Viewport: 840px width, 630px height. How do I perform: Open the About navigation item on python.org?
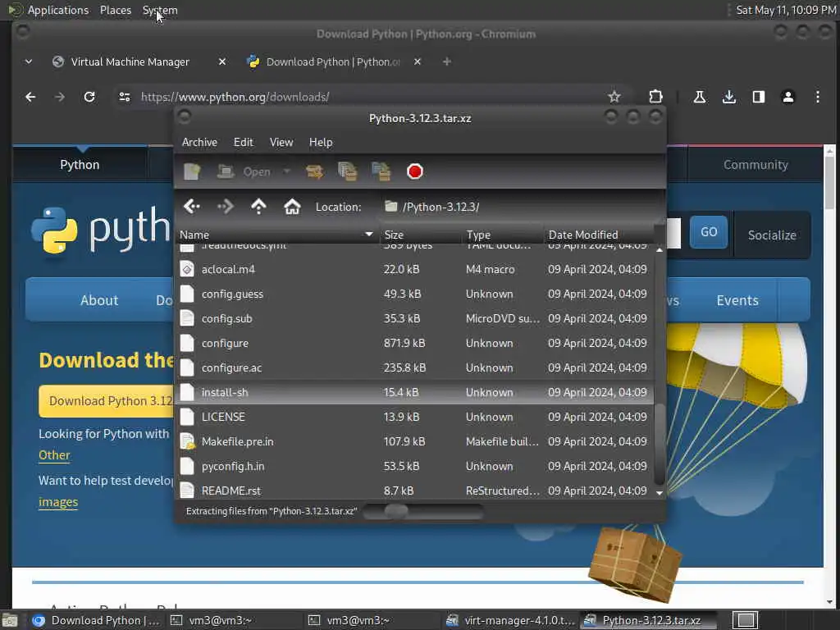(x=99, y=300)
